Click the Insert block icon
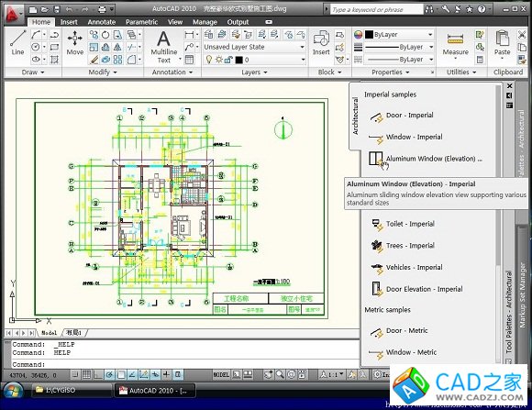The image size is (532, 410). pos(321,42)
